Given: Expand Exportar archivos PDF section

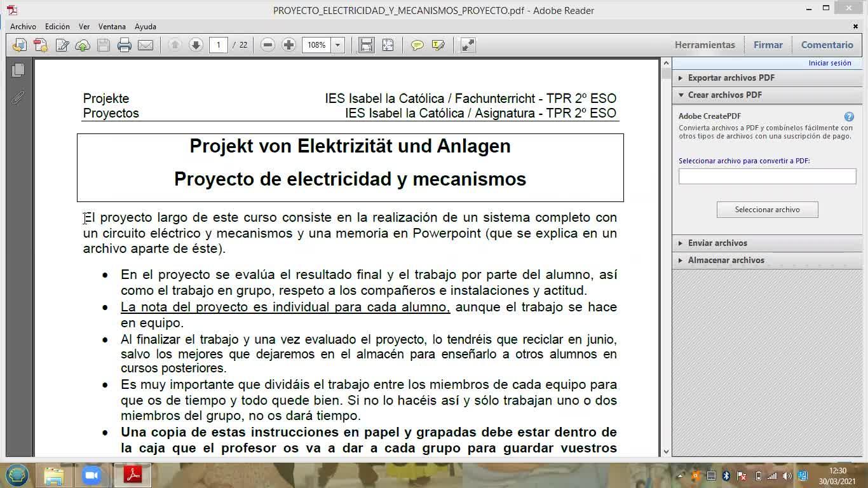Looking at the screenshot, I should tap(731, 78).
